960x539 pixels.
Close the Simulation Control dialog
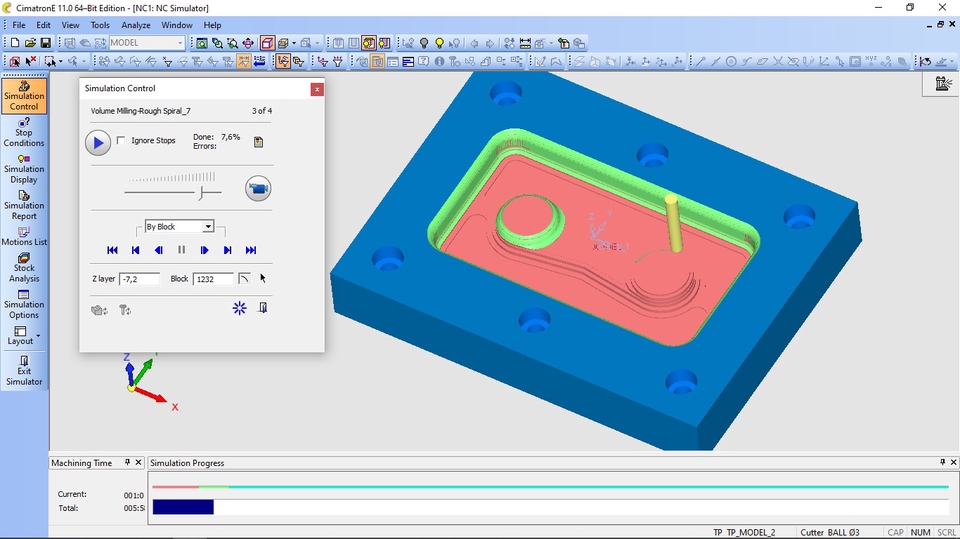(x=317, y=89)
